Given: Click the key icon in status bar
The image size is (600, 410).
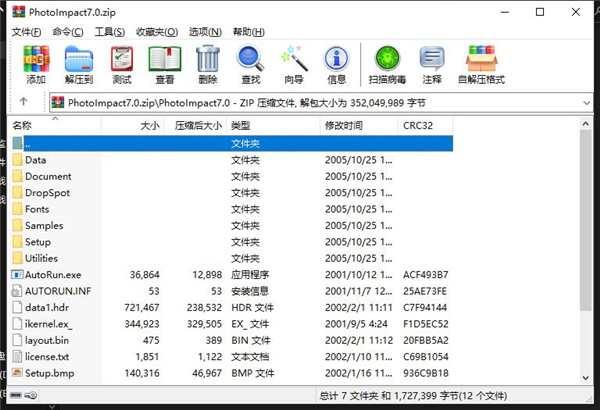Looking at the screenshot, I should coord(31,395).
